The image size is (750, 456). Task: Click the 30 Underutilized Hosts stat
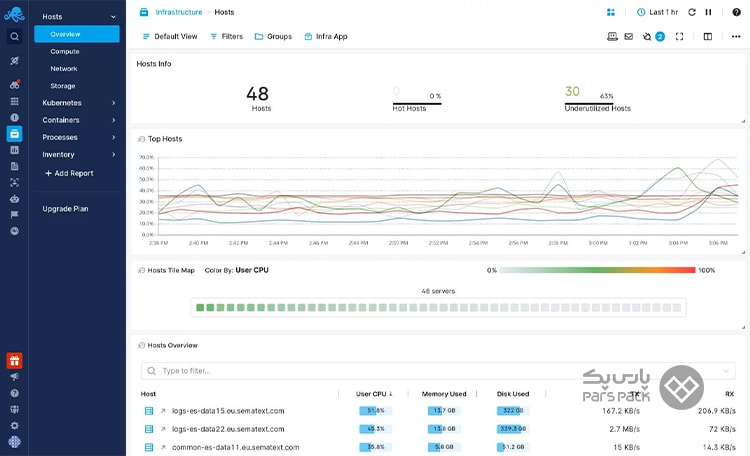[597, 99]
